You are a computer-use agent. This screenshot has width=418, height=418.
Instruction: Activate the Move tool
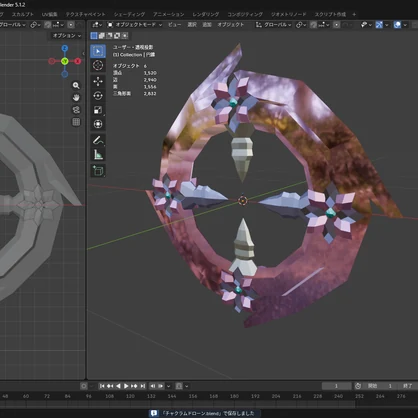pos(98,81)
